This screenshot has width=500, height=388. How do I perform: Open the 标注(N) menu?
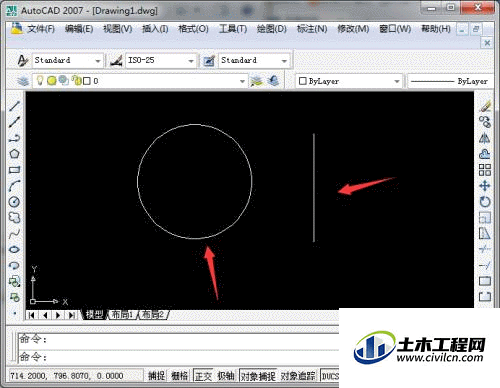tap(312, 29)
